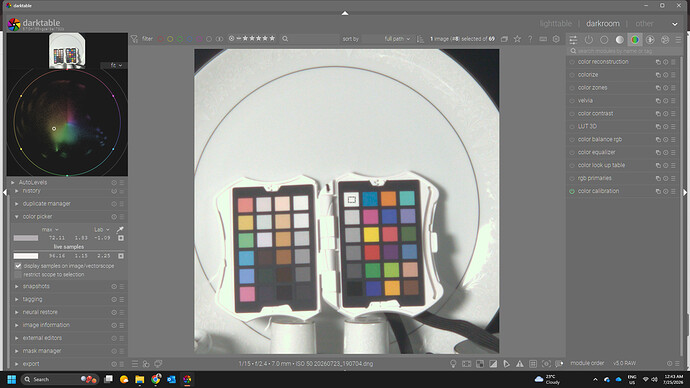Toggle the color calibration module on/off
This screenshot has height=388, width=690.
click(572, 191)
